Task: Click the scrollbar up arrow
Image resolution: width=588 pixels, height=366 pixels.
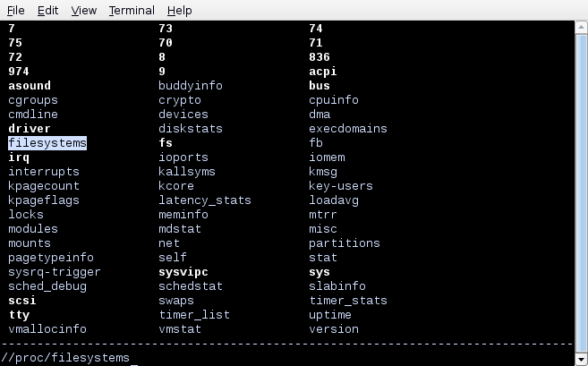Action: [x=581, y=28]
